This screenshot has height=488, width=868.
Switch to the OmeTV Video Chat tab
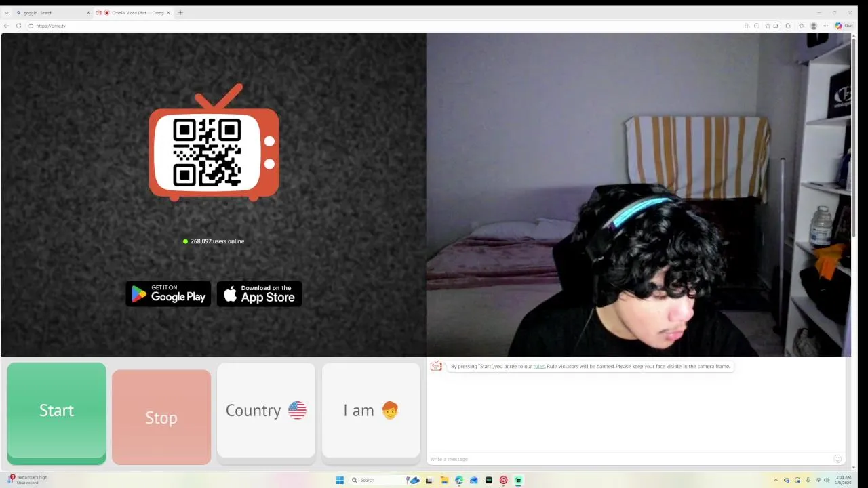coord(133,12)
